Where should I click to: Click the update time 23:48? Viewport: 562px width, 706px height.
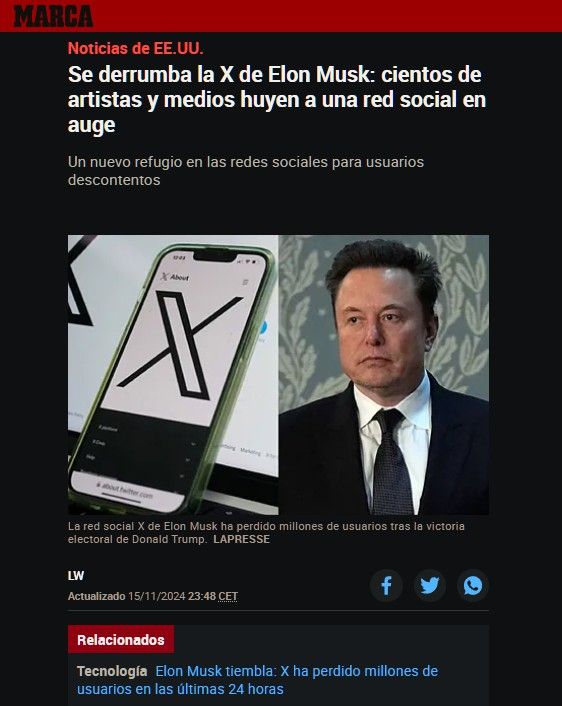click(x=202, y=596)
